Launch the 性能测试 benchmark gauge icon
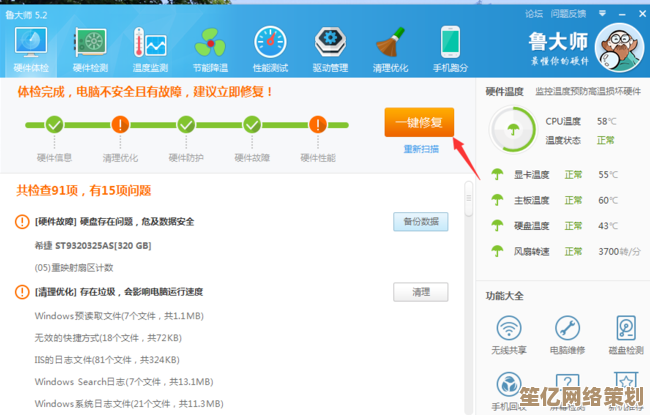This screenshot has width=650, height=415. pyautogui.click(x=270, y=47)
